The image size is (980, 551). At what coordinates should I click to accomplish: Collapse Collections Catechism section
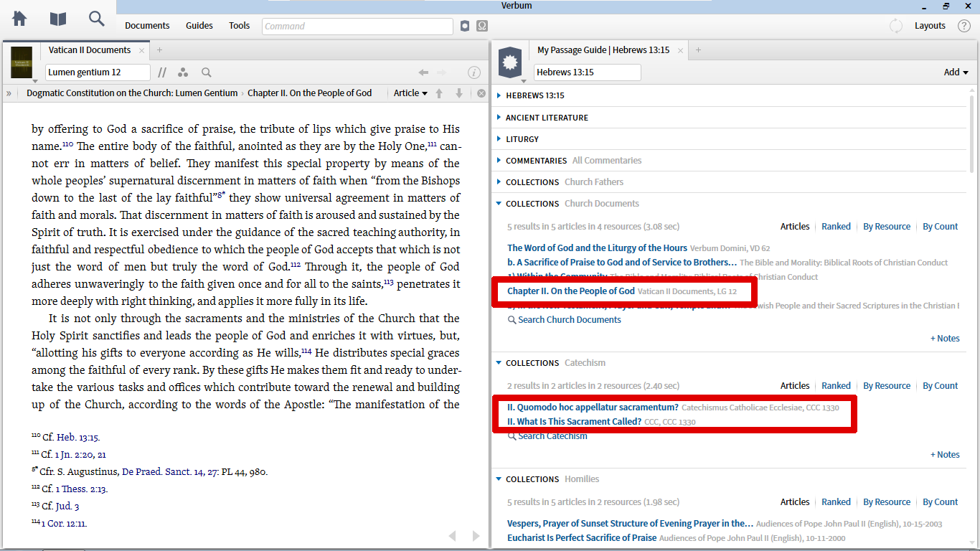(499, 362)
